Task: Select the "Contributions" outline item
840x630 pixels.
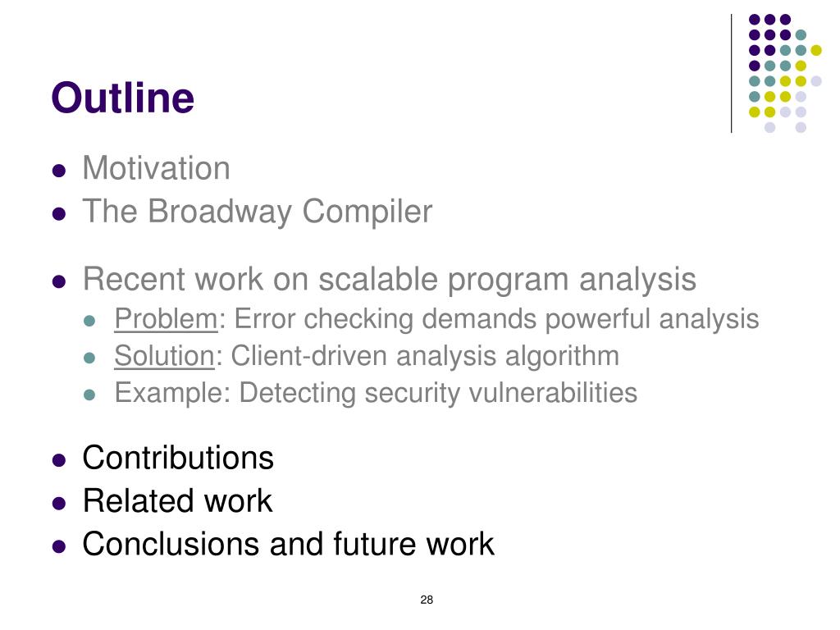Action: (x=178, y=458)
